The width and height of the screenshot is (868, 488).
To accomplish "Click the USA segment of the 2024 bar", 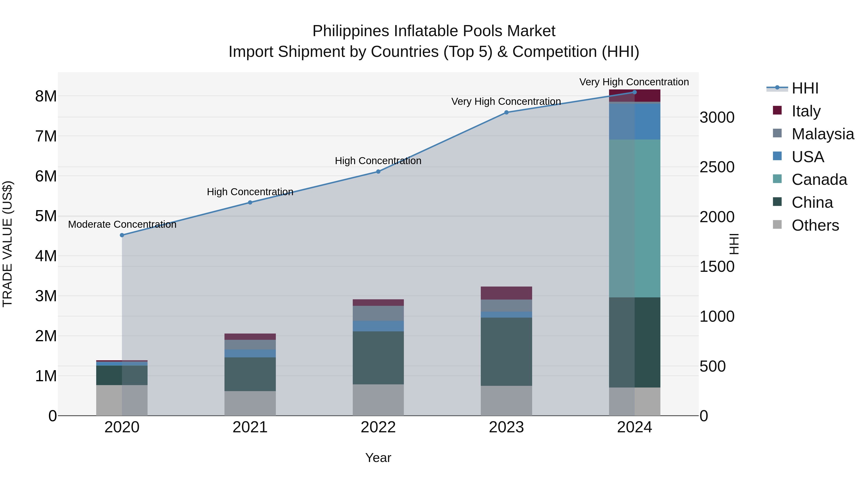I will (x=635, y=122).
